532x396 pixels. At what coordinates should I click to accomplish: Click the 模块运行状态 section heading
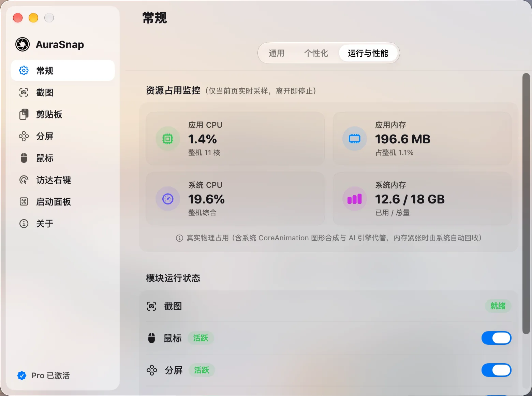[x=173, y=278]
